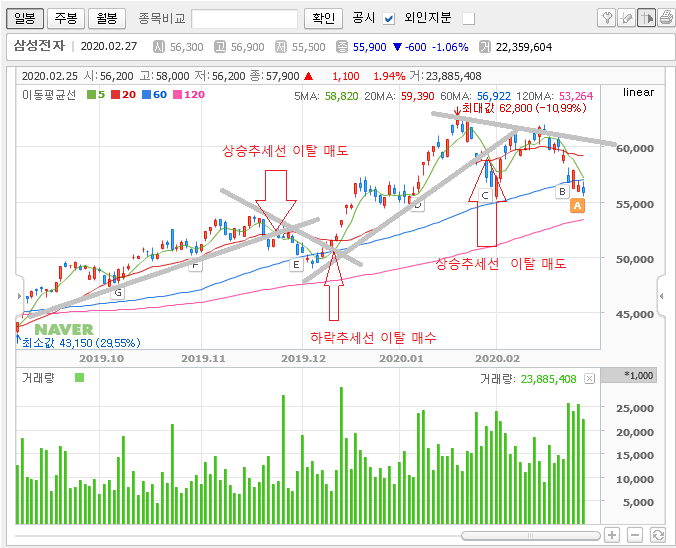The height and width of the screenshot is (548, 676).
Task: Click the 시 open-price icon in header
Action: 159,47
